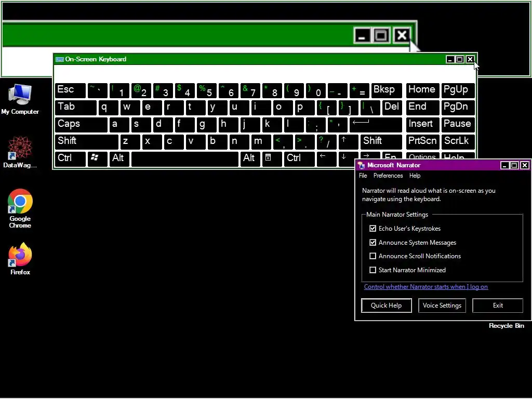
Task: Select the DataWag desktop shortcut
Action: [x=20, y=152]
